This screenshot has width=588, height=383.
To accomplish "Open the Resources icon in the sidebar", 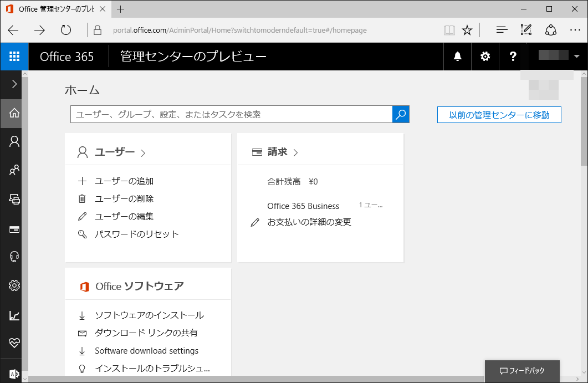I will point(14,199).
